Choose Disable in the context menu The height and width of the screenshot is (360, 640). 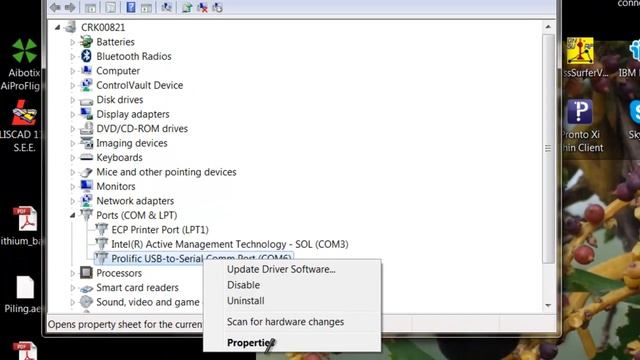(x=243, y=285)
